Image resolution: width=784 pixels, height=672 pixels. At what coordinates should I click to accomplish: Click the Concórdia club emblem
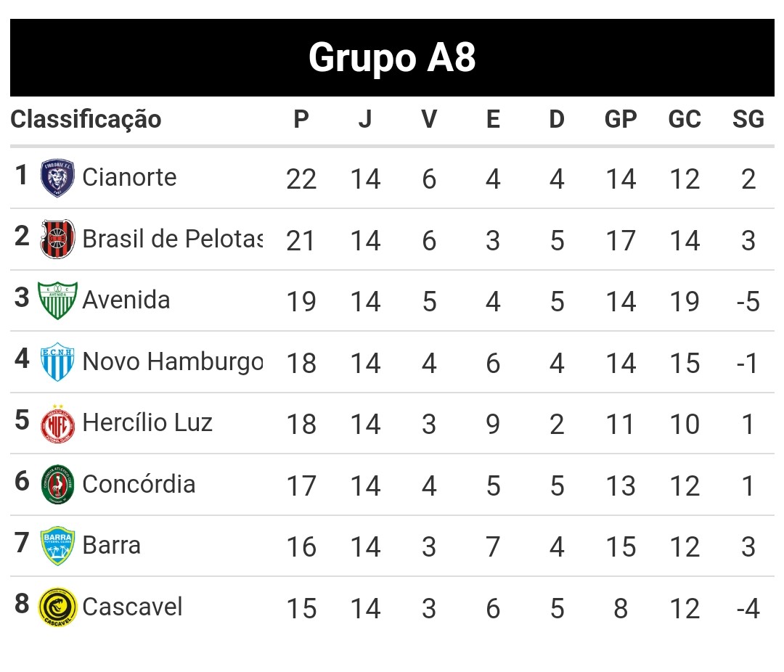pyautogui.click(x=57, y=485)
